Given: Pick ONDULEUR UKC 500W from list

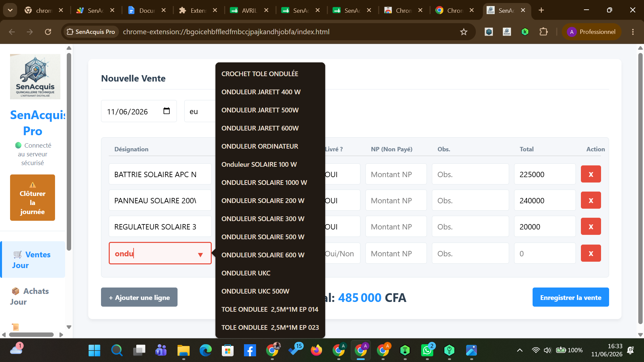Looking at the screenshot, I should tap(270, 291).
